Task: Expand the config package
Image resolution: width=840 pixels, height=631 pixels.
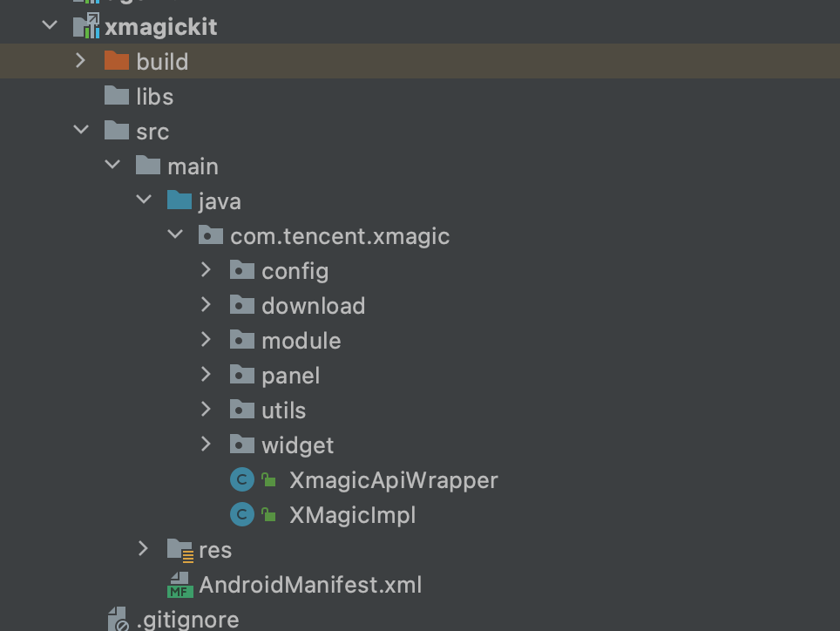Action: click(x=207, y=270)
